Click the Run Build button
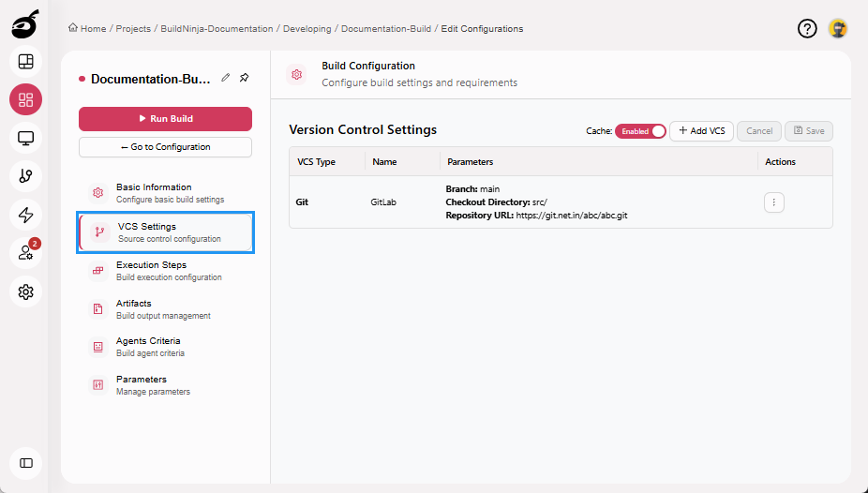868x493 pixels. click(166, 118)
